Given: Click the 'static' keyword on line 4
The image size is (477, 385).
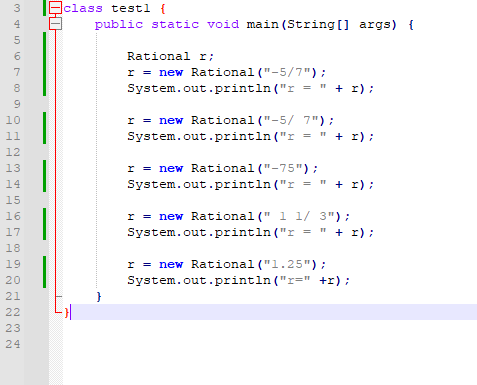Looking at the screenshot, I should pos(175,24).
